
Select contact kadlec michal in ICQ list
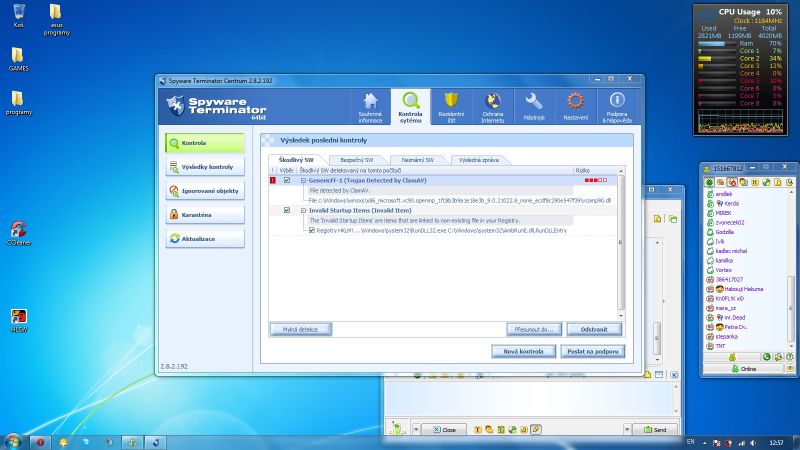(x=731, y=251)
